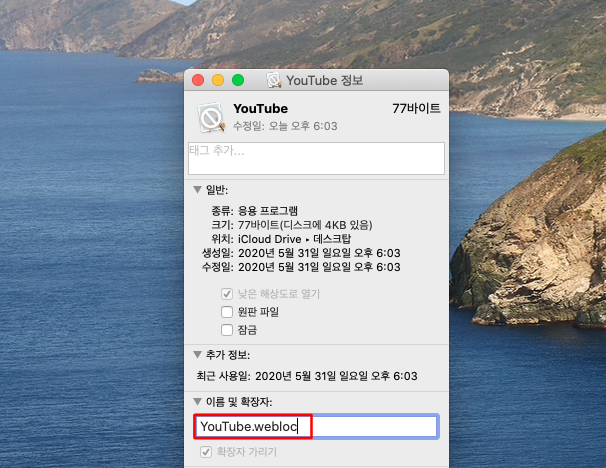Image resolution: width=606 pixels, height=468 pixels.
Task: Click in the tag entry field (태그 추가)
Action: (316, 158)
